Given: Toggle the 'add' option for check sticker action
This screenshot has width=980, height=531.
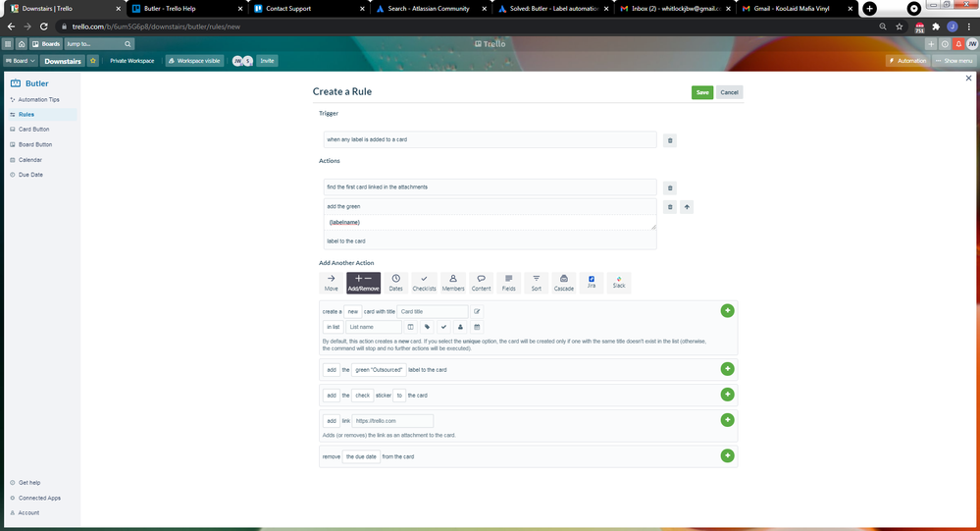Looking at the screenshot, I should 332,396.
